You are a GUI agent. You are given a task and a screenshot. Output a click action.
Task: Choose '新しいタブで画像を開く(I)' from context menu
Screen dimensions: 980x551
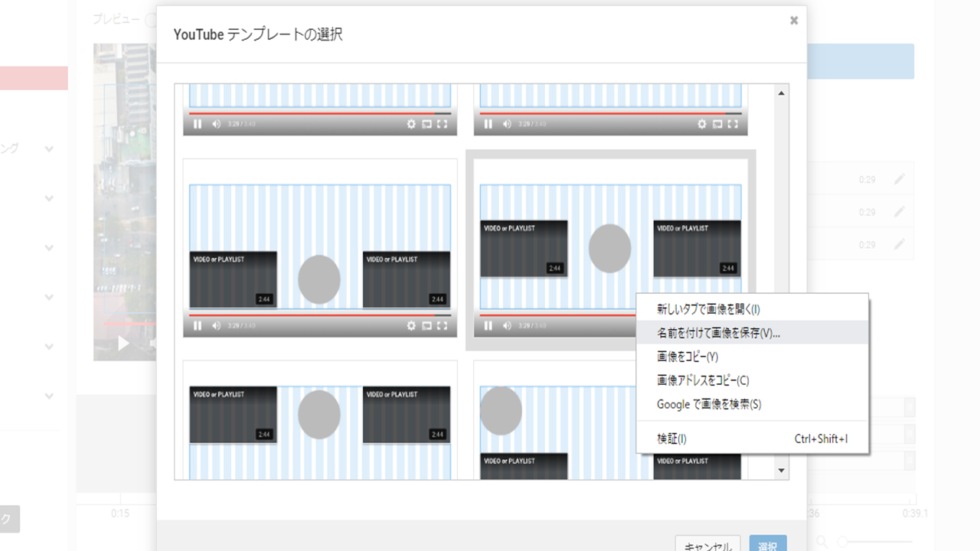[x=753, y=309]
